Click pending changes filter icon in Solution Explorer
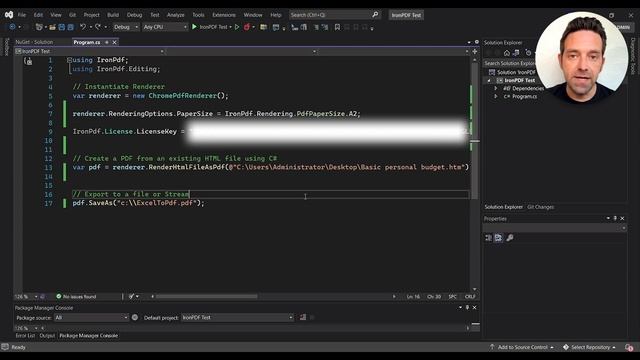 click(528, 53)
